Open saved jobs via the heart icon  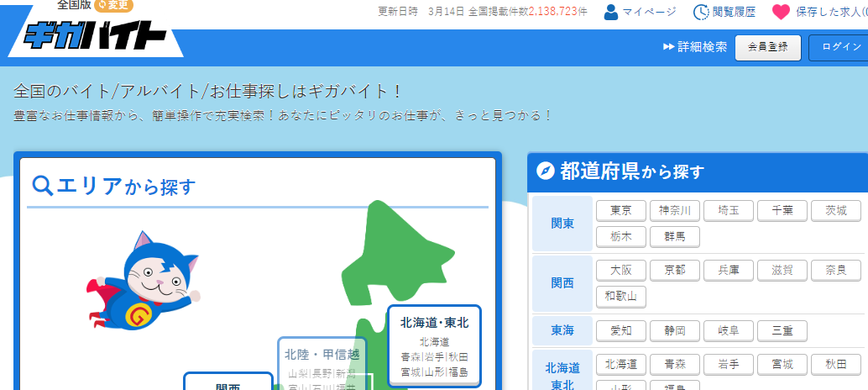(781, 12)
